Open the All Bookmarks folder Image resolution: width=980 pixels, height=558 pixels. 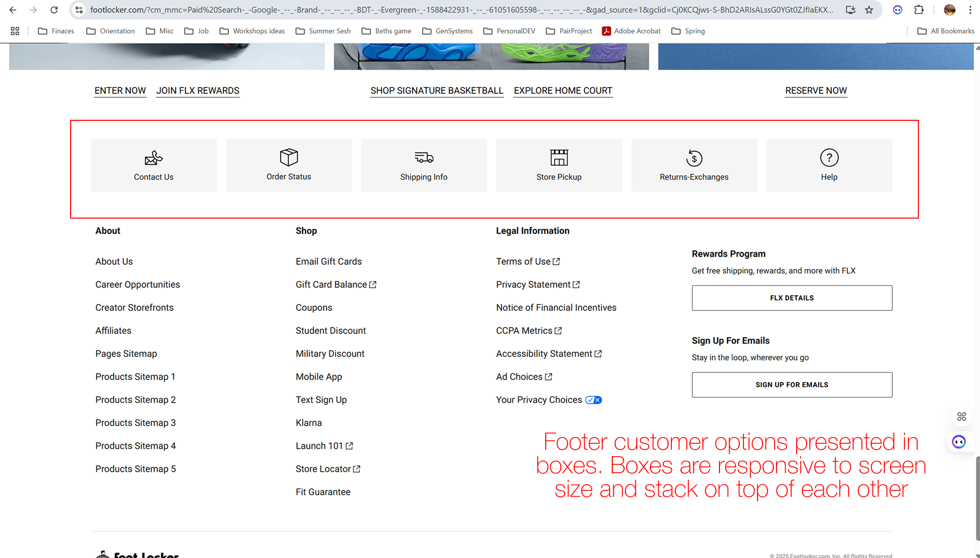946,31
